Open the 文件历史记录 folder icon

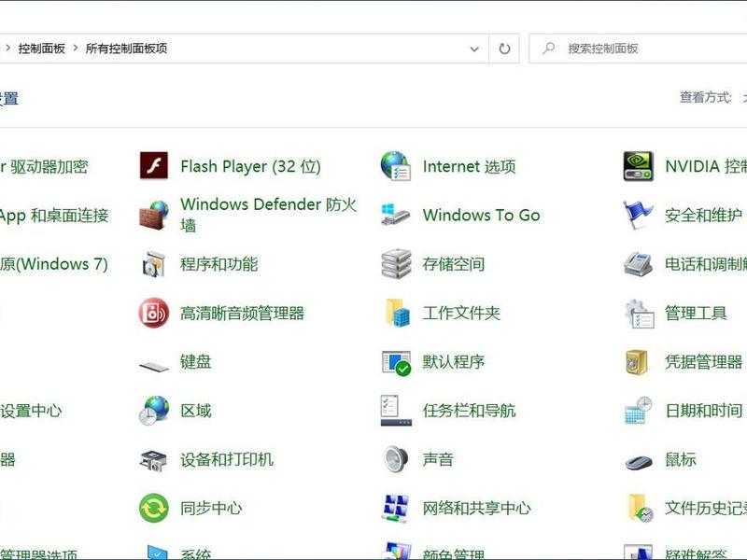640,508
